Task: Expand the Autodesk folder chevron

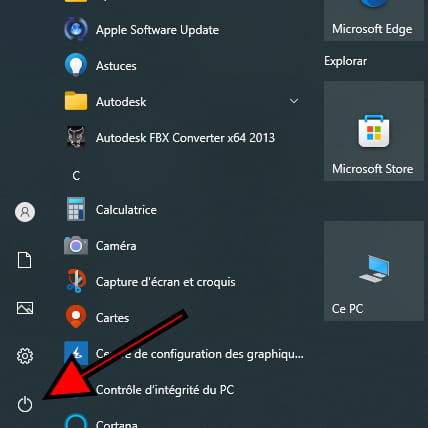Action: 294,101
